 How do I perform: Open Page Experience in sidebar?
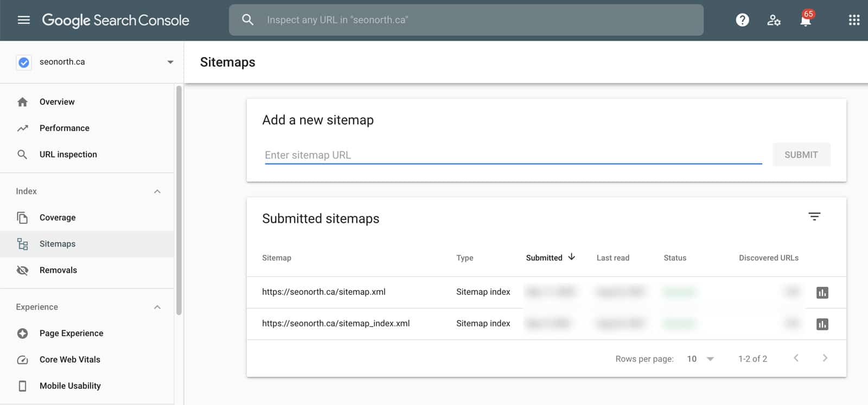point(87,333)
